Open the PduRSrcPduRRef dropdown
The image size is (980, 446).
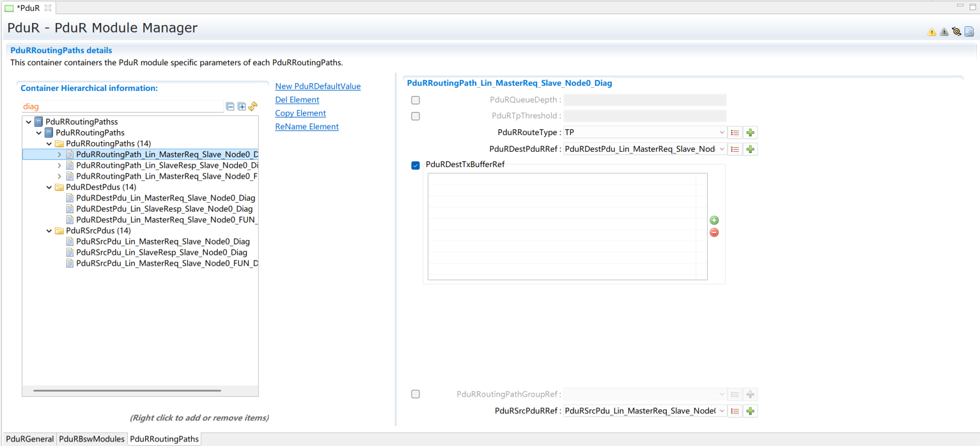[x=722, y=411]
